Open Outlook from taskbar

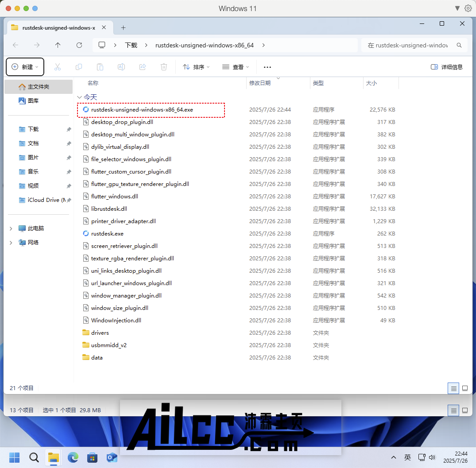click(112, 457)
